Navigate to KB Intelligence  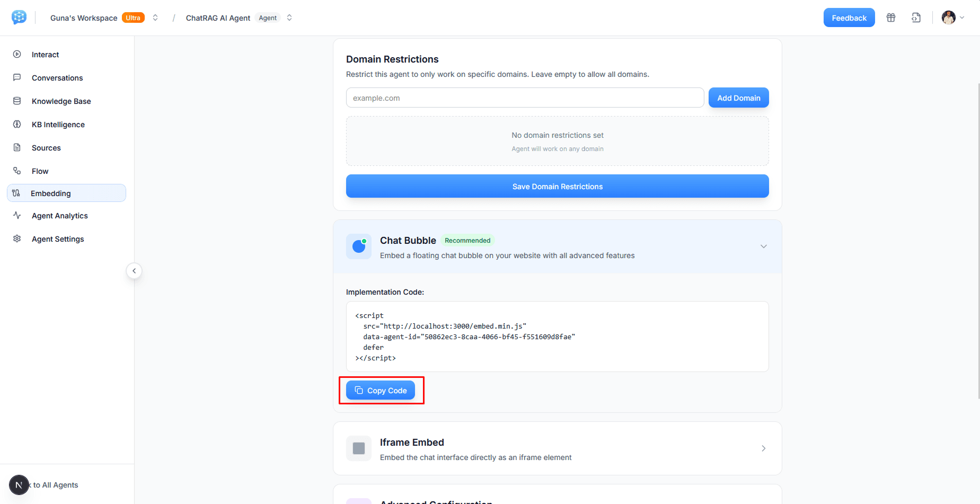[66, 125]
